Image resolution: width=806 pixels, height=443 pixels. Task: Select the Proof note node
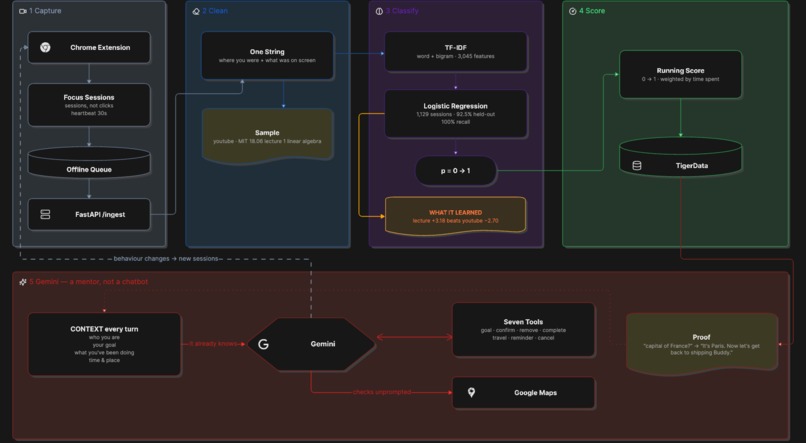tap(701, 343)
